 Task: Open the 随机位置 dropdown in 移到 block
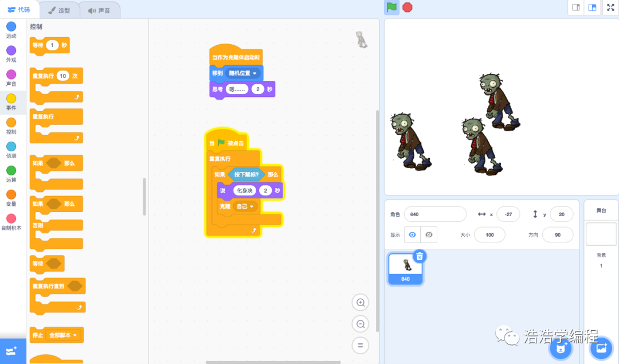coord(243,73)
